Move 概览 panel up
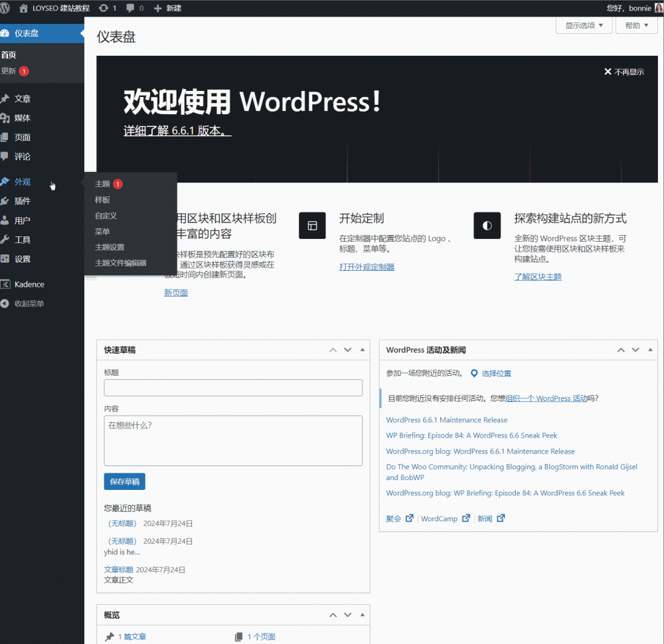This screenshot has height=644, width=664. pos(333,615)
